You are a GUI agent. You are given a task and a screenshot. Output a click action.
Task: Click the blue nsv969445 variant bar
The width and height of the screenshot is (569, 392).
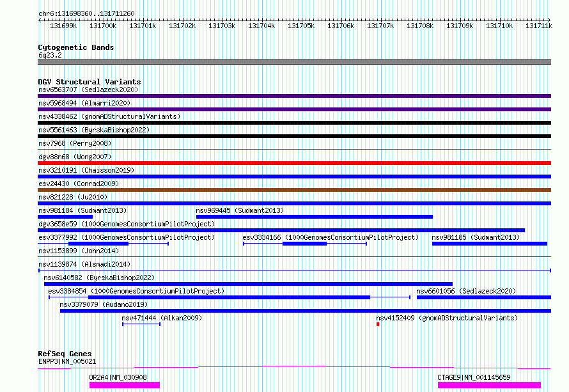315,217
